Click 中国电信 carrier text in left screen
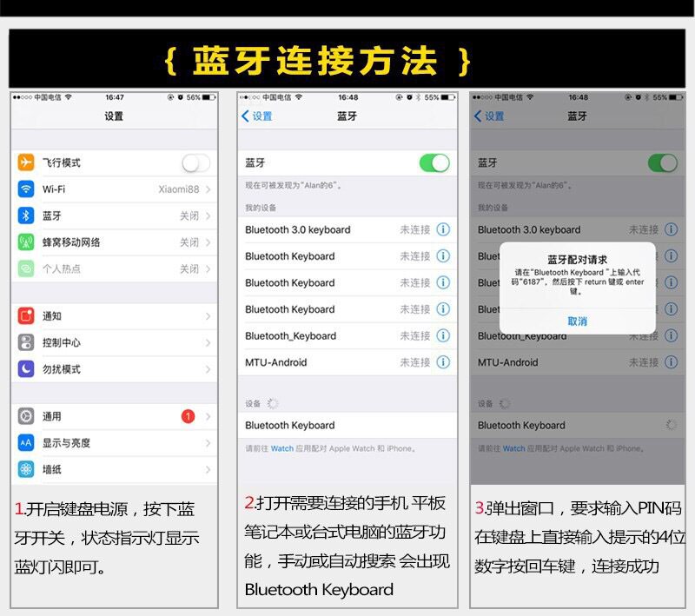The width and height of the screenshot is (695, 616). coord(48,97)
